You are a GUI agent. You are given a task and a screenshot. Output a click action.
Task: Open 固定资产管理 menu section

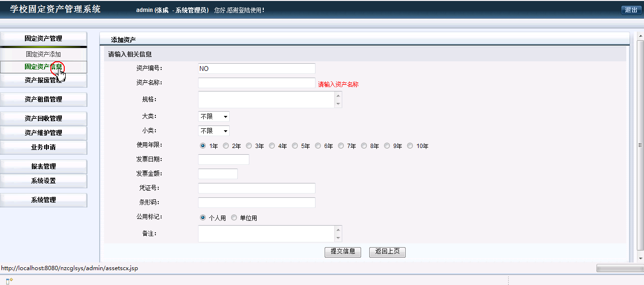[44, 39]
